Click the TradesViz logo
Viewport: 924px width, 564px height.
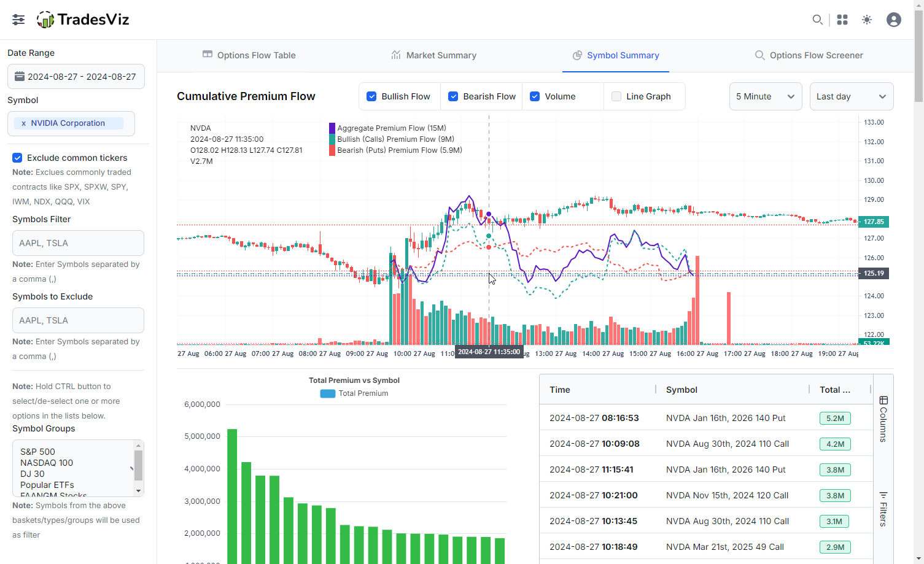pyautogui.click(x=83, y=20)
